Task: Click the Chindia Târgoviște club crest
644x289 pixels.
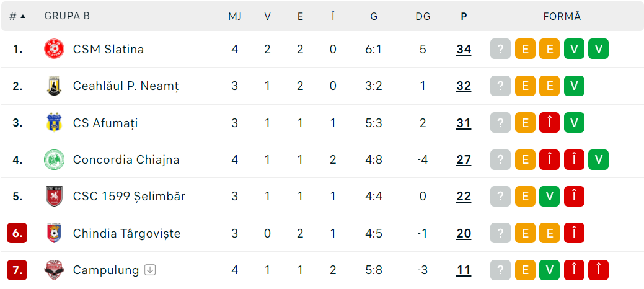Action: pyautogui.click(x=55, y=233)
